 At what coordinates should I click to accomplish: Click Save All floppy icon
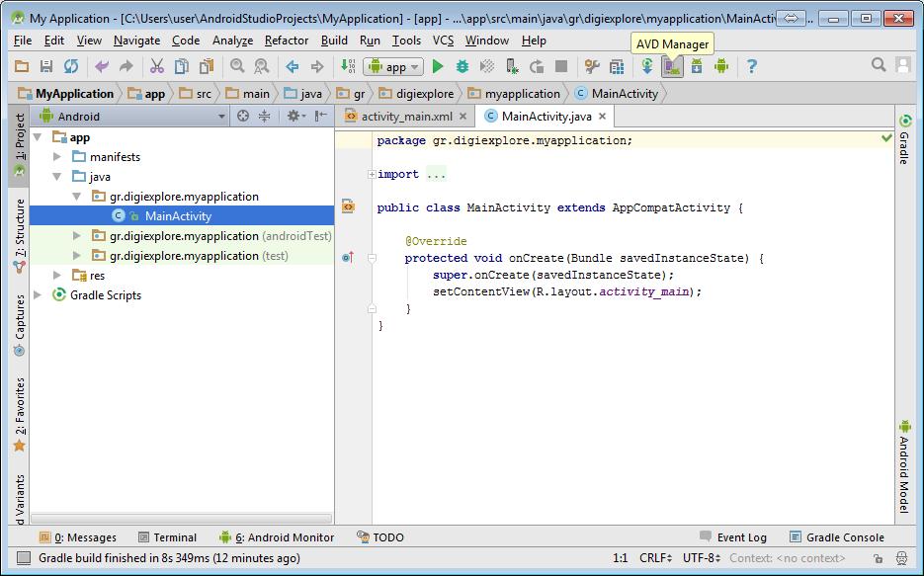pyautogui.click(x=46, y=66)
